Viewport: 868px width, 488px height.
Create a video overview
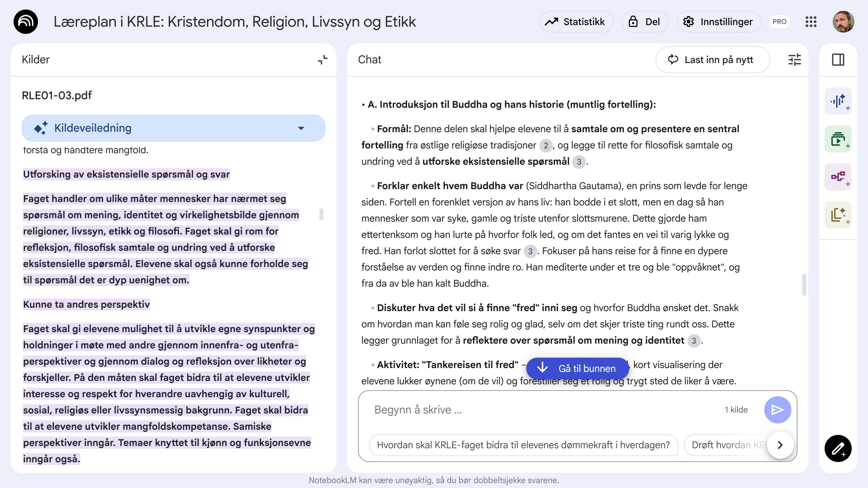tap(838, 139)
